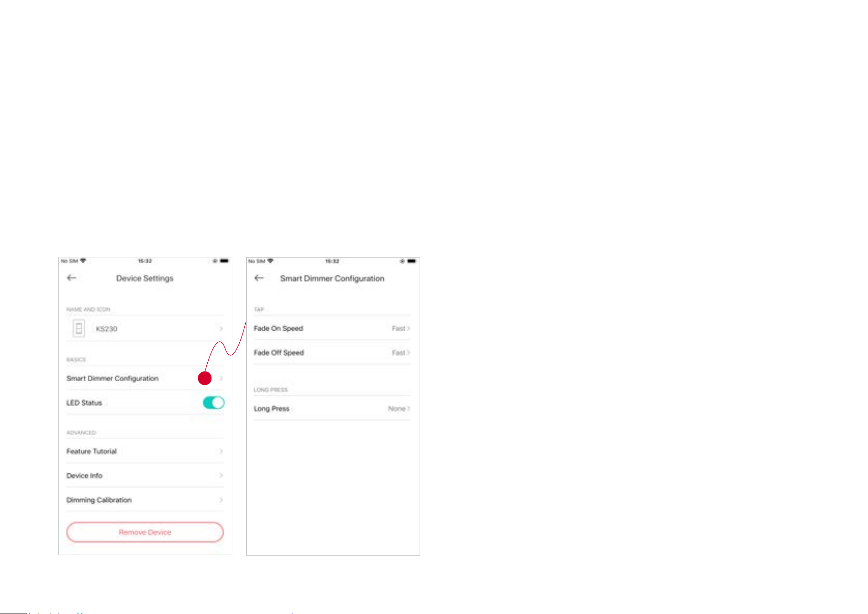Viewport: 868px width, 614px height.
Task: Click the Remove Device button
Action: pyautogui.click(x=145, y=532)
